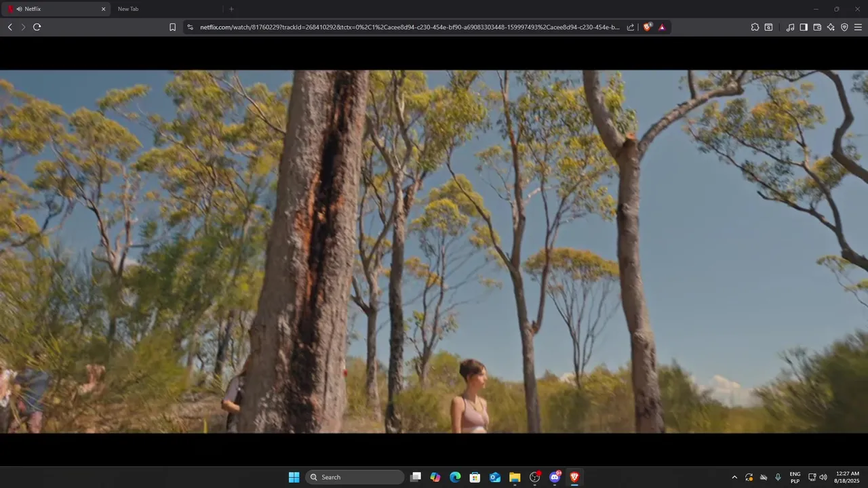Open File Explorer from the taskbar

(x=515, y=477)
